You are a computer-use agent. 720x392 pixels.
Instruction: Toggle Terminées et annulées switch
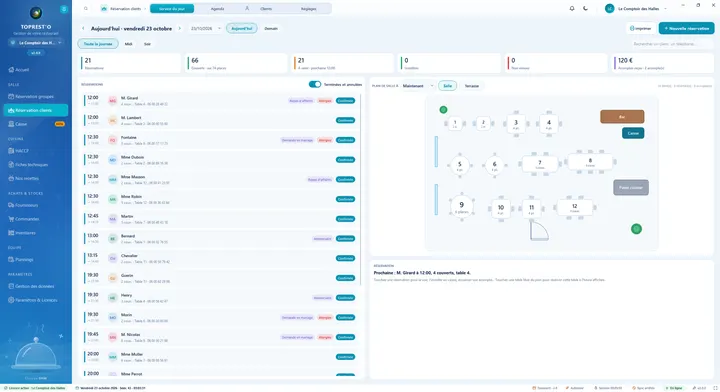point(315,84)
